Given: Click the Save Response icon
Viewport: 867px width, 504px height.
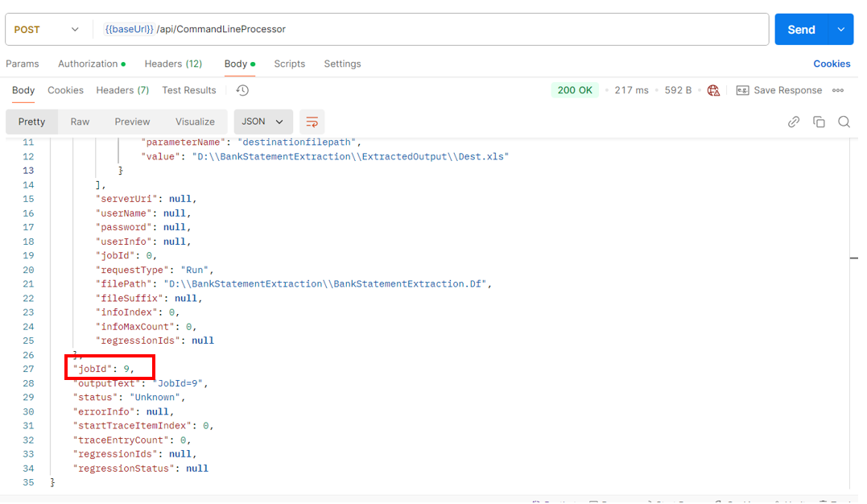Looking at the screenshot, I should click(742, 90).
